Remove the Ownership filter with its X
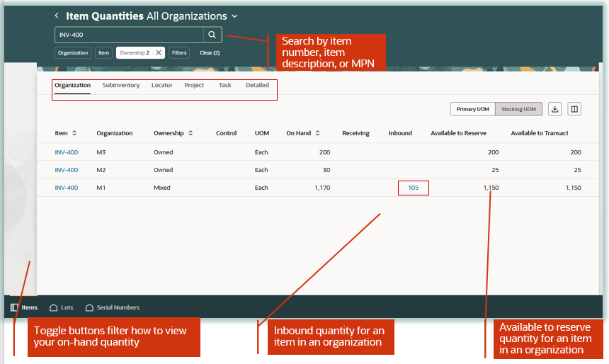Screen dimensions: 609x364 [x=159, y=53]
